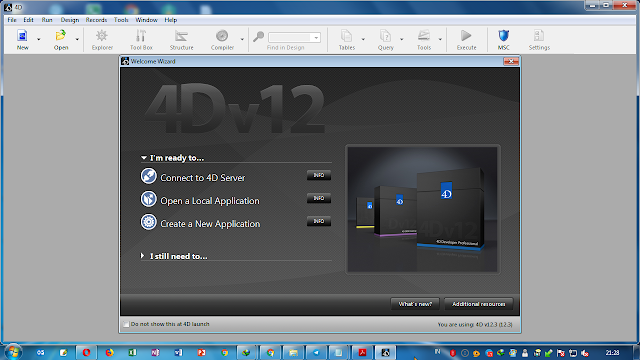Click the Windows Start orb
This screenshot has width=640, height=360.
[13, 352]
